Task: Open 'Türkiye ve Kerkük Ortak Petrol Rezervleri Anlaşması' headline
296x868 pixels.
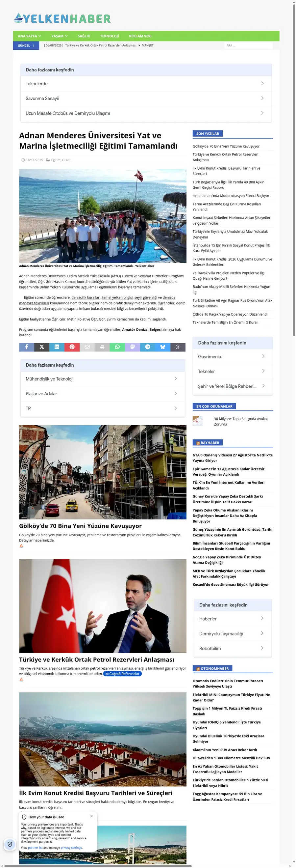Action: tap(97, 659)
